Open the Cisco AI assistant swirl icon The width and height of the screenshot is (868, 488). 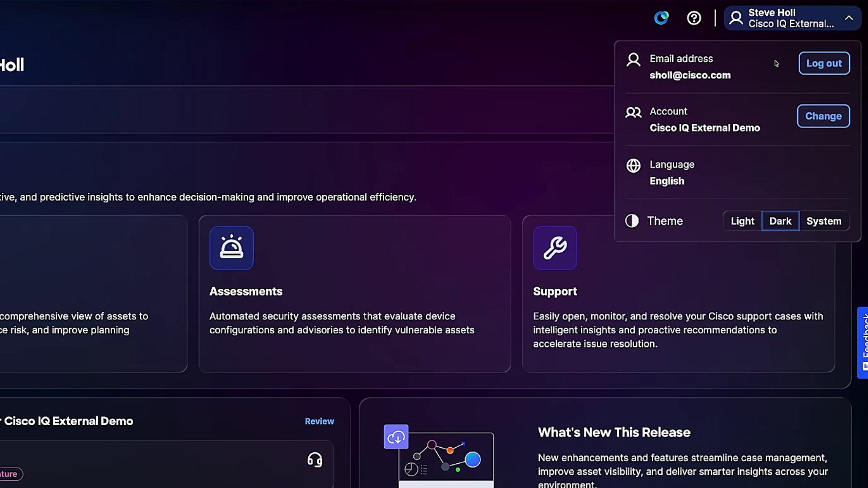(661, 18)
